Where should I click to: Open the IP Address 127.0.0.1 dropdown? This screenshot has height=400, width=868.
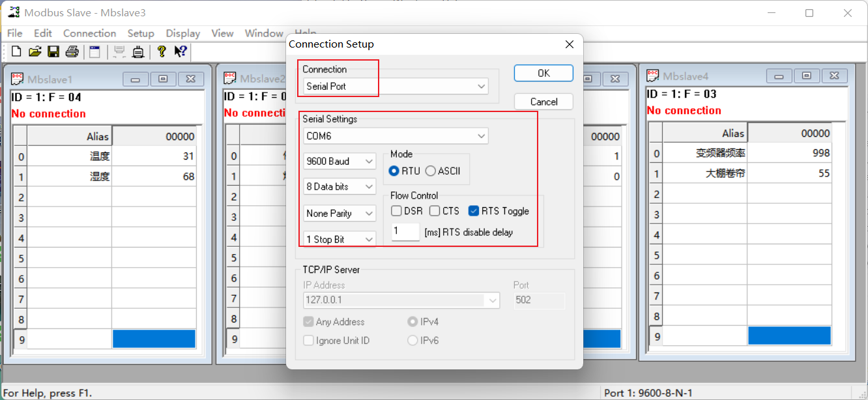(x=401, y=300)
